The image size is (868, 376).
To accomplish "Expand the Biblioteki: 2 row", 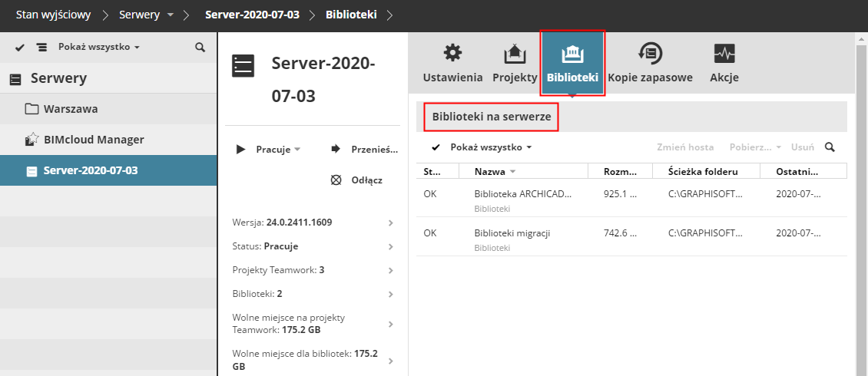I will pyautogui.click(x=314, y=294).
